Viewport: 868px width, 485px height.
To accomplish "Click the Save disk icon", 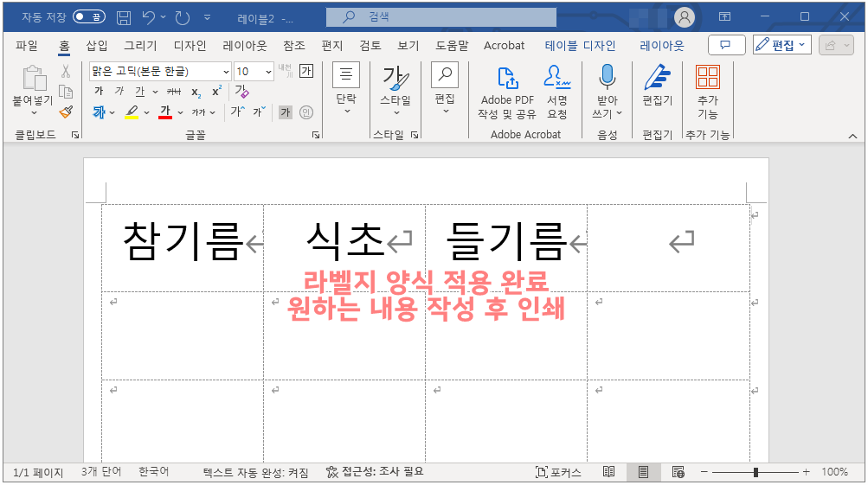I will point(124,17).
